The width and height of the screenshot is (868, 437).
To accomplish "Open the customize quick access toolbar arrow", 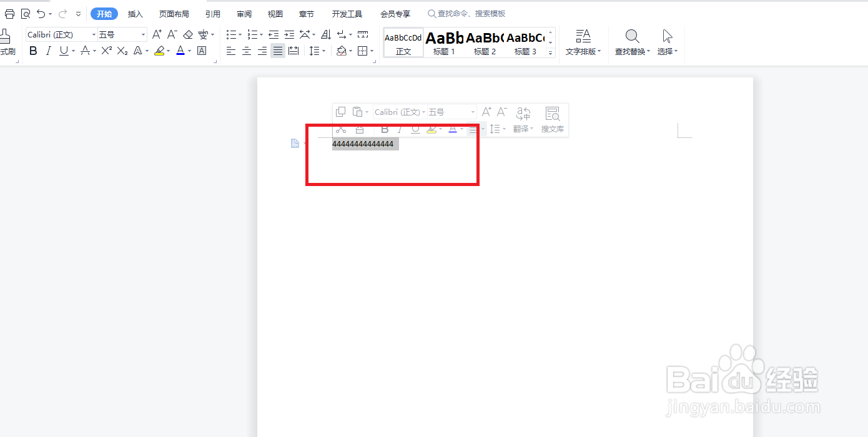I will 78,14.
